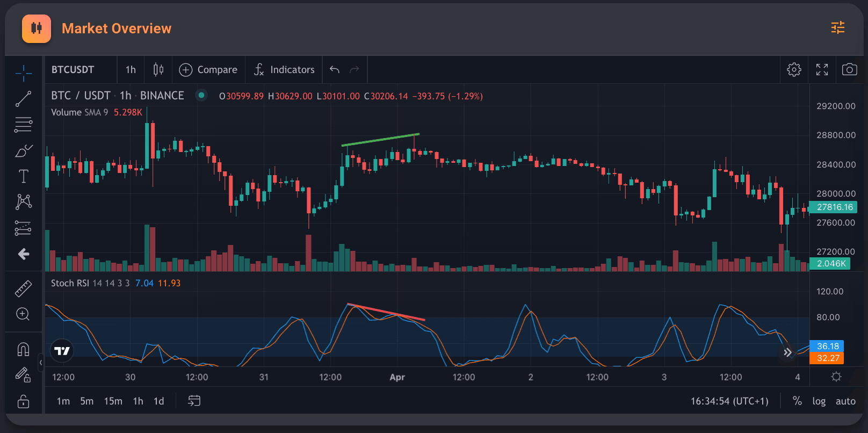Screen dimensions: 868x433
Task: Select the brush drawing tool
Action: click(23, 151)
